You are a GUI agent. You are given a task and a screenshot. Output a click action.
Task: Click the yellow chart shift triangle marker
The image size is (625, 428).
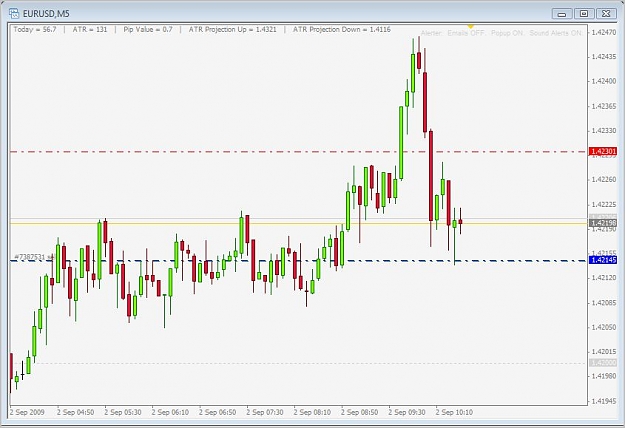click(471, 26)
